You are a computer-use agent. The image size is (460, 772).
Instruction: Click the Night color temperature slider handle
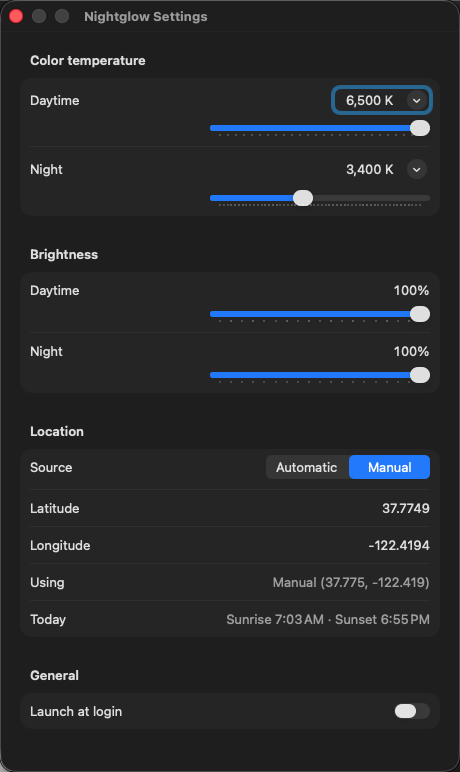(x=303, y=198)
